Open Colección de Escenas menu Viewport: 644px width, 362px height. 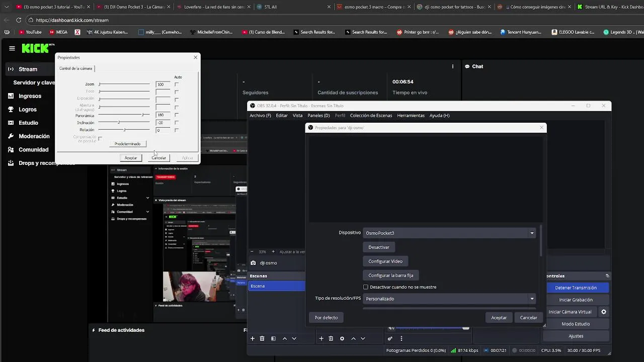pyautogui.click(x=371, y=116)
